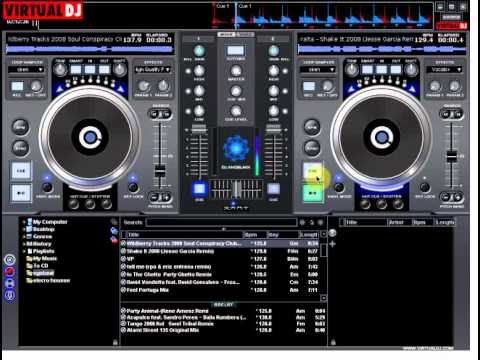The image size is (480, 360).
Task: Click the right deck second hot cue button
Action: click(382, 204)
